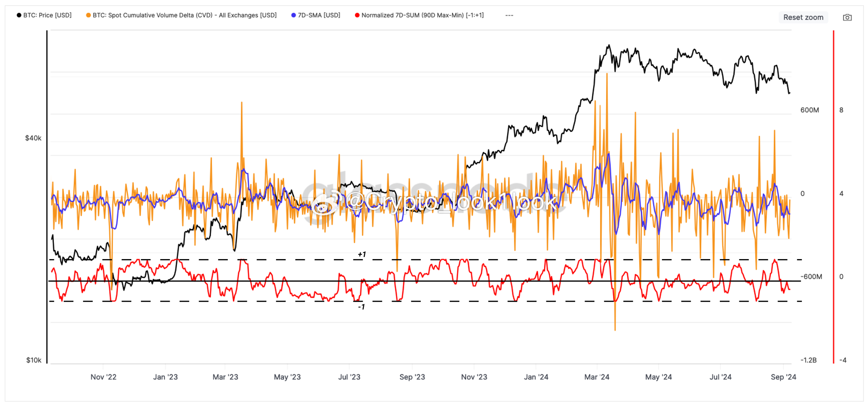This screenshot has width=868, height=405.
Task: Click the blue 7D-SMA legend dot
Action: click(294, 15)
